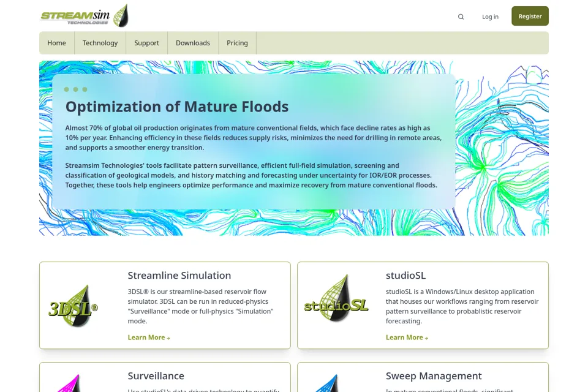This screenshot has width=588, height=392.
Task: Select the third carousel dot
Action: tap(85, 89)
